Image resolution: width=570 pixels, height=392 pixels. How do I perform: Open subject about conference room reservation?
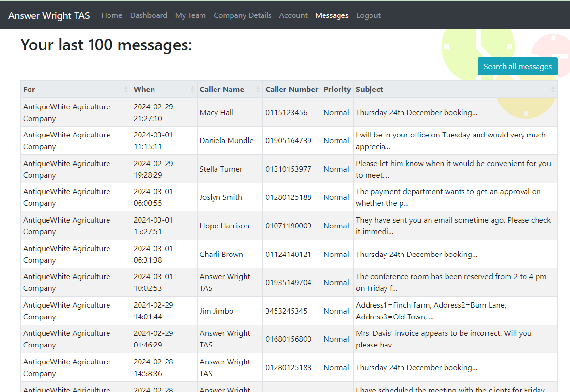pyautogui.click(x=451, y=282)
